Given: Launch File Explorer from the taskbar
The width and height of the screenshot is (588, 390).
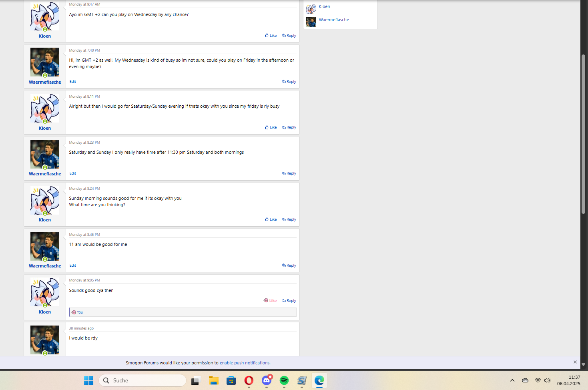Looking at the screenshot, I should point(213,380).
